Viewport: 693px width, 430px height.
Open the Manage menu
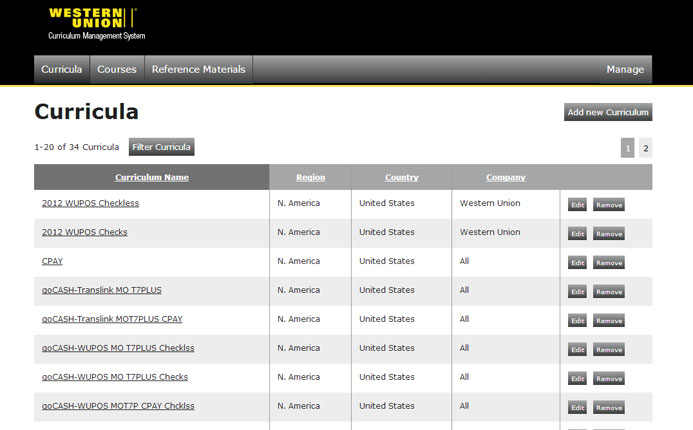pyautogui.click(x=625, y=69)
